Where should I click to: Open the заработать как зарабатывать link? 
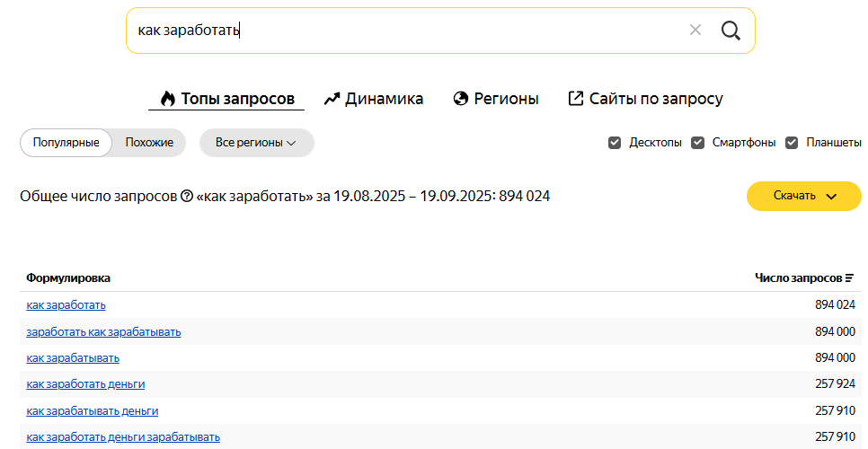(x=103, y=332)
